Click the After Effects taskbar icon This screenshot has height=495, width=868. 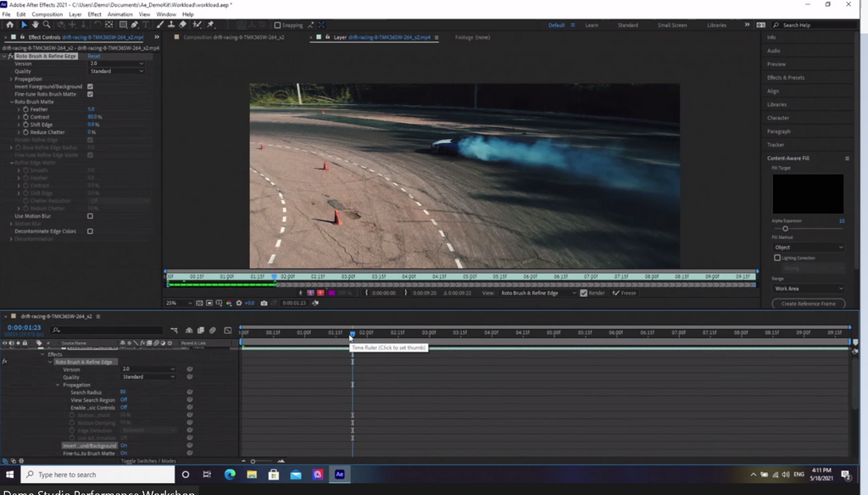(339, 475)
